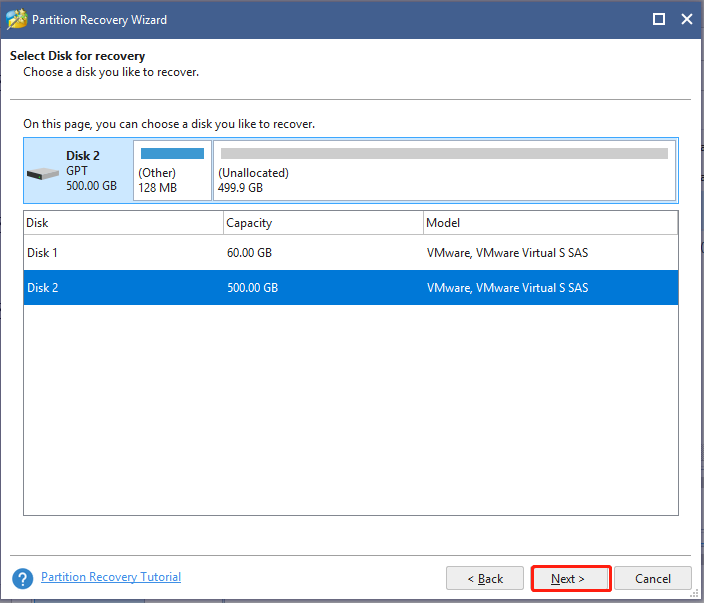
Task: Click the 60.00 GB capacity cell
Action: 249,253
